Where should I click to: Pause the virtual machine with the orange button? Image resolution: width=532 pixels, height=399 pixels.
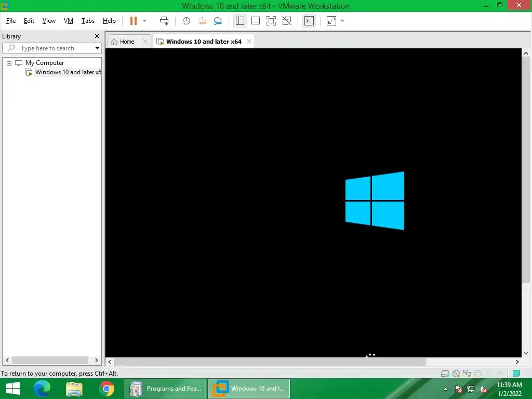tap(134, 21)
